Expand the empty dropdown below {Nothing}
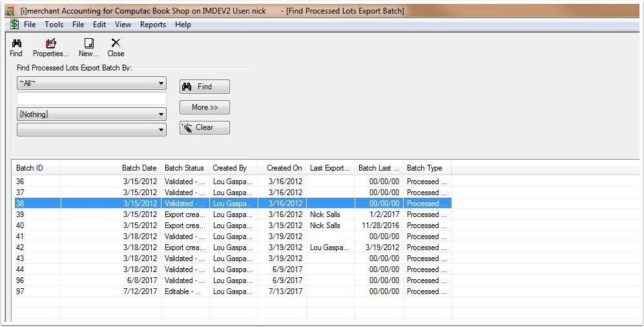 coord(161,130)
